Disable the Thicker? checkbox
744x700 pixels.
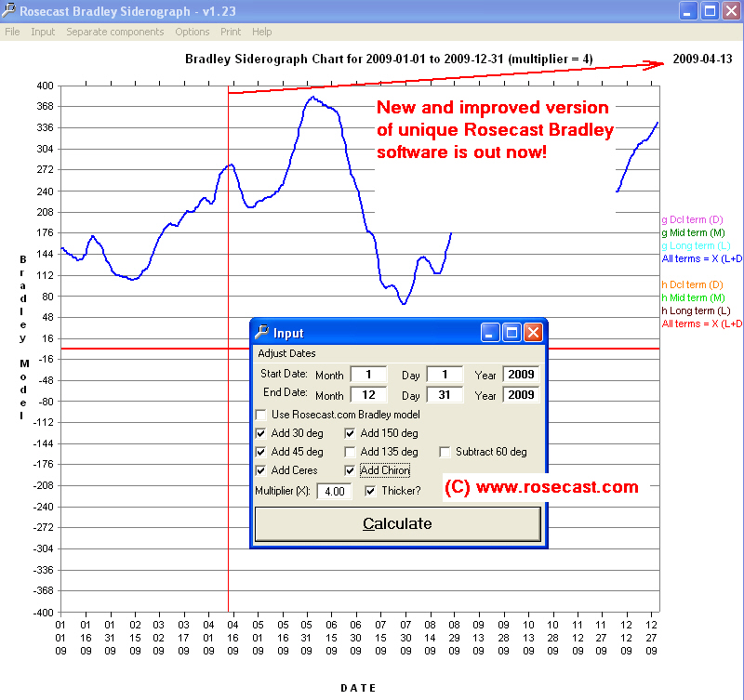(x=370, y=491)
